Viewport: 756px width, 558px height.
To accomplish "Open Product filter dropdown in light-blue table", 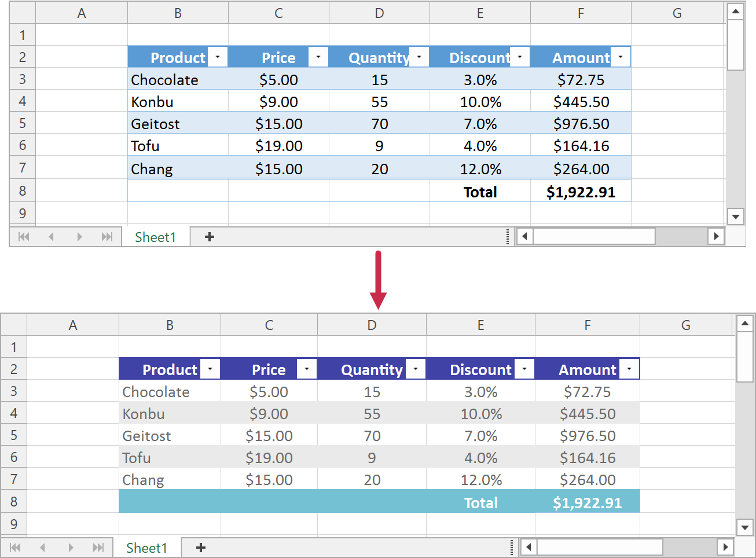I will 218,57.
